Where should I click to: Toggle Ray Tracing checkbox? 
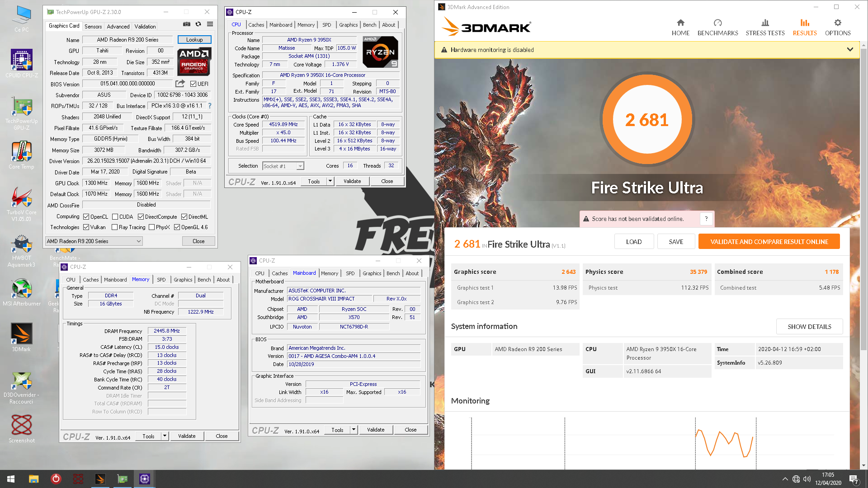(x=114, y=227)
